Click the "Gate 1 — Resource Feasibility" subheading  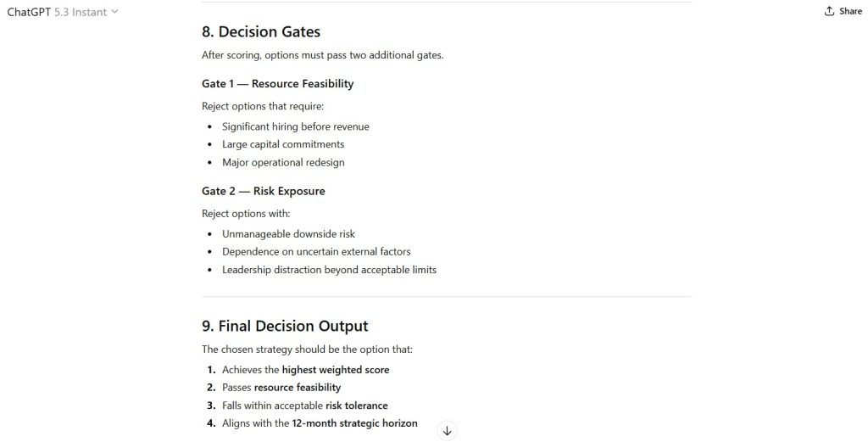pos(277,84)
